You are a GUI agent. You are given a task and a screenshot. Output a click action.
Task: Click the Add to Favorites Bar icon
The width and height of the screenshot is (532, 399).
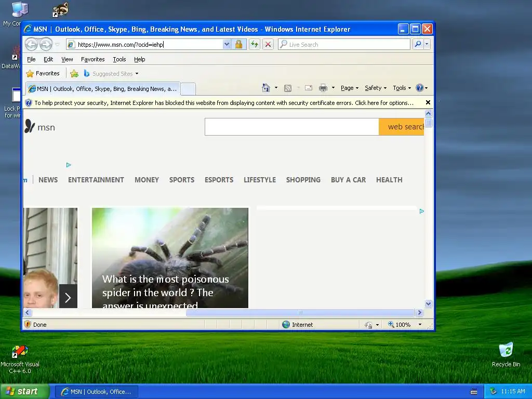(x=74, y=74)
